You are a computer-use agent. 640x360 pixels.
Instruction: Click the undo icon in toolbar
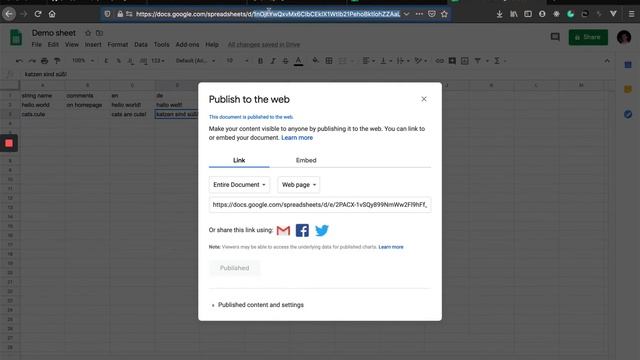pos(19,61)
